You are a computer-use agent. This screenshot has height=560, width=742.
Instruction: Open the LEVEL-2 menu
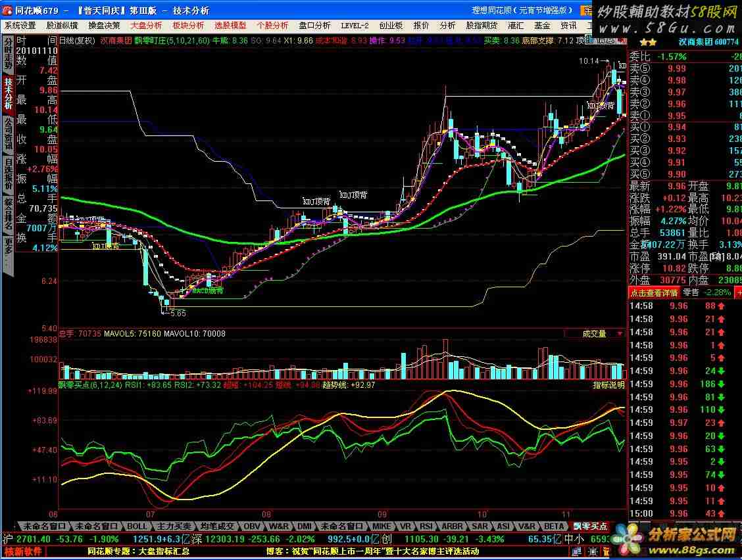(x=355, y=26)
